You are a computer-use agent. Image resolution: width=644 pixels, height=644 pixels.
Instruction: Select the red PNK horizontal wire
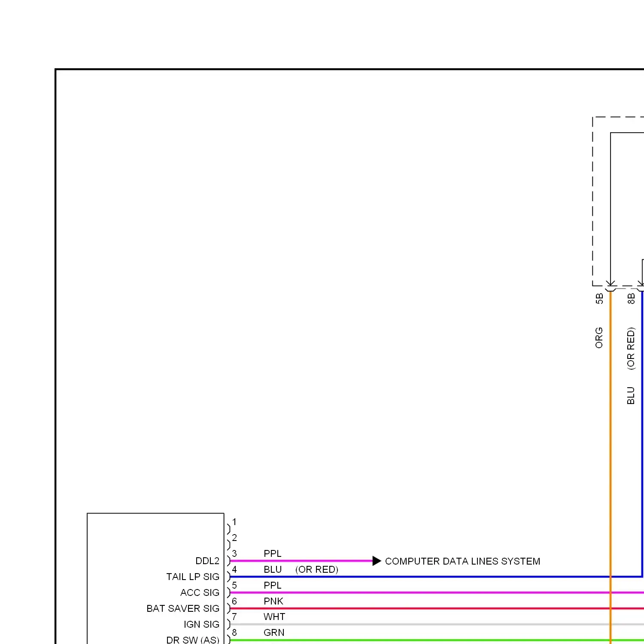(437, 608)
